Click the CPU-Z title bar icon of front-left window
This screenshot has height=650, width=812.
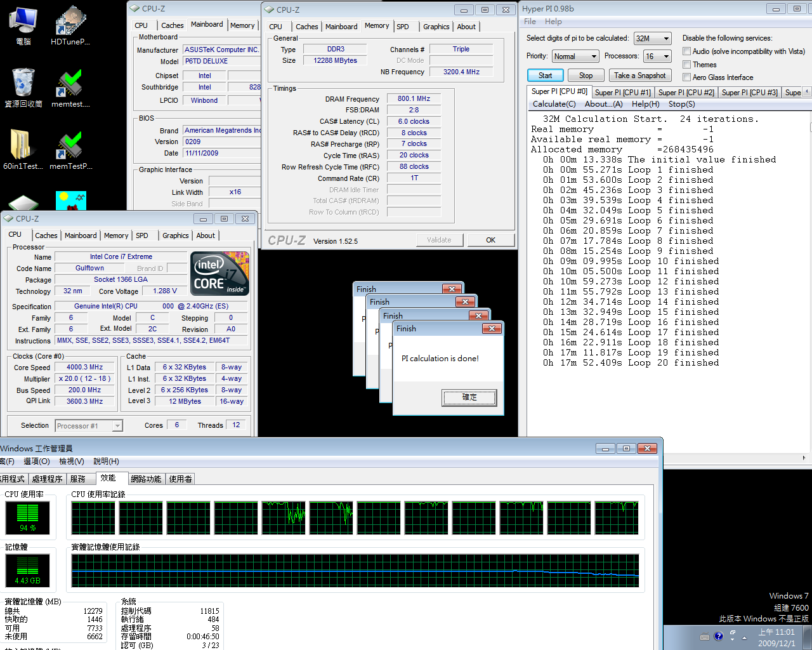pyautogui.click(x=8, y=218)
